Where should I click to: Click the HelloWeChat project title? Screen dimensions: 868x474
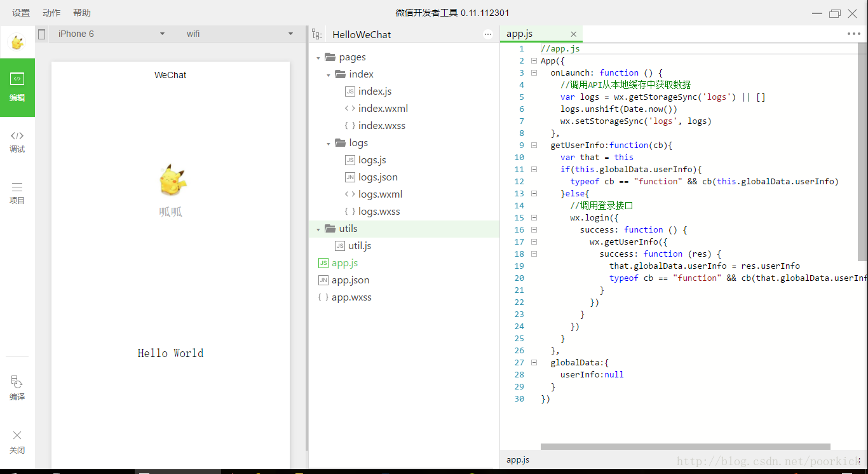[x=362, y=35]
